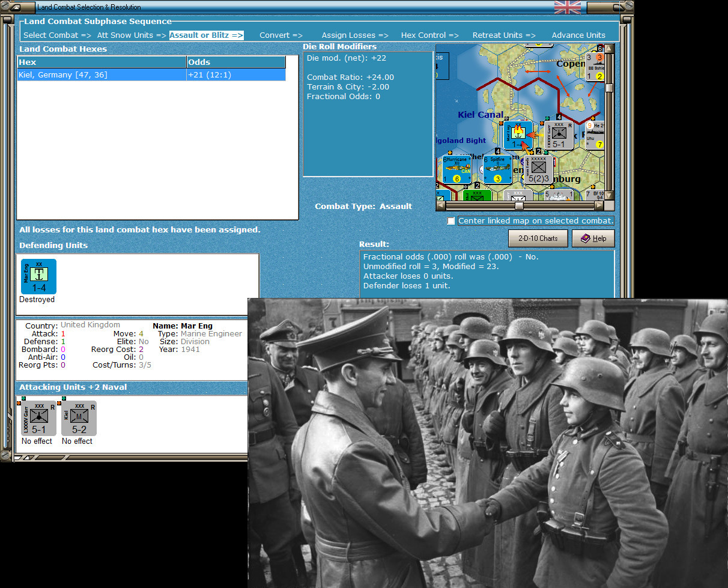The image size is (728, 588).
Task: Click the highlighted Assault or Blitz step
Action: click(206, 35)
